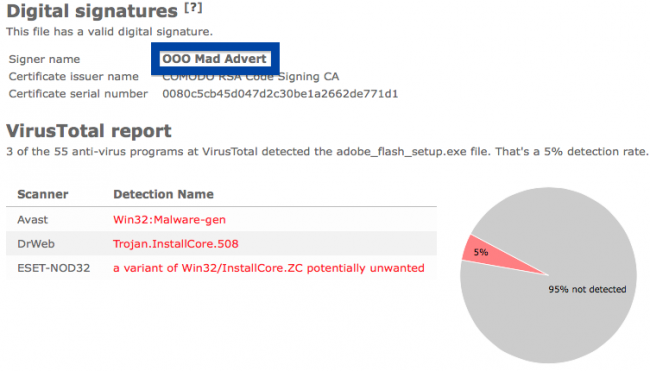Image resolution: width=650 pixels, height=371 pixels.
Task: Click the Signer name label
Action: coord(44,59)
